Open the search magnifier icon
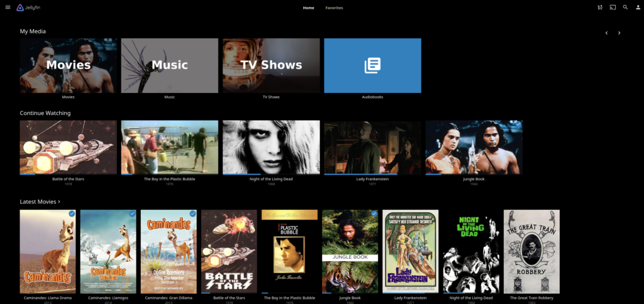644x304 pixels. 626,8
